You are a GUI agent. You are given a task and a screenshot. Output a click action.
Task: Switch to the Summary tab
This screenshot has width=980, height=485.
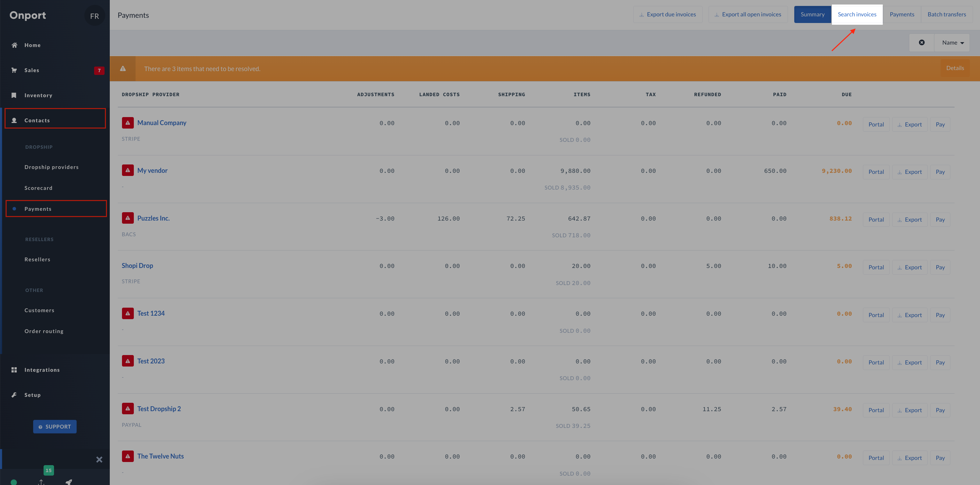812,14
